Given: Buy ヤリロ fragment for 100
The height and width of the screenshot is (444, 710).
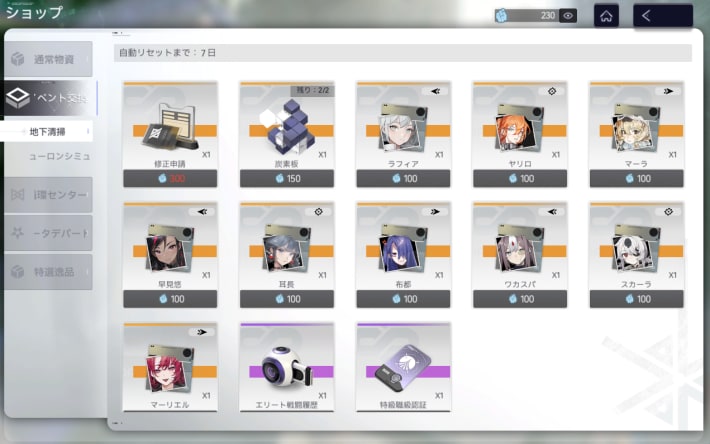Looking at the screenshot, I should pos(520,178).
